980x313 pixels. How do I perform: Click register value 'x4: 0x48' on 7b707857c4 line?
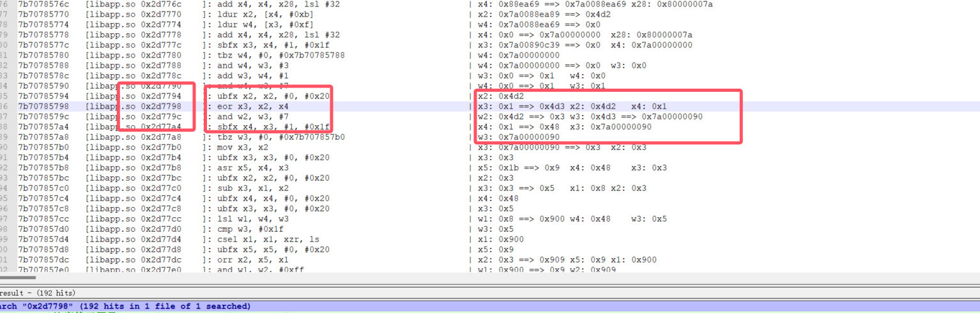click(498, 198)
